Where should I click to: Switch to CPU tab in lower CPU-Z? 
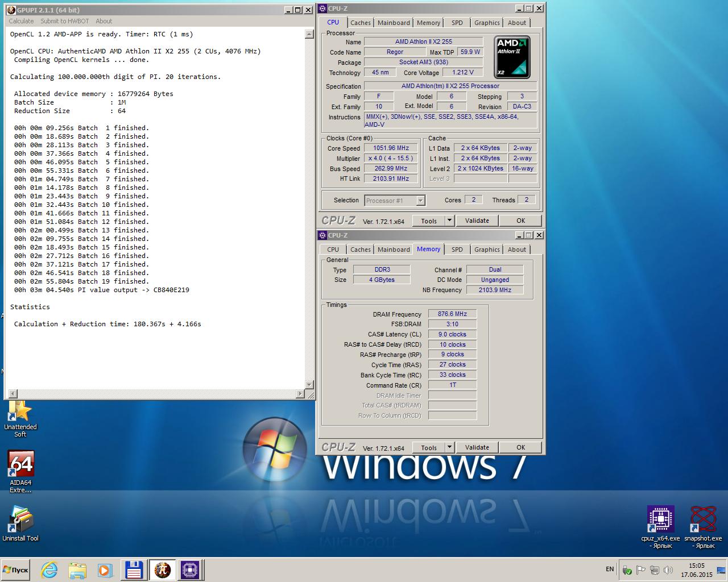(x=333, y=250)
